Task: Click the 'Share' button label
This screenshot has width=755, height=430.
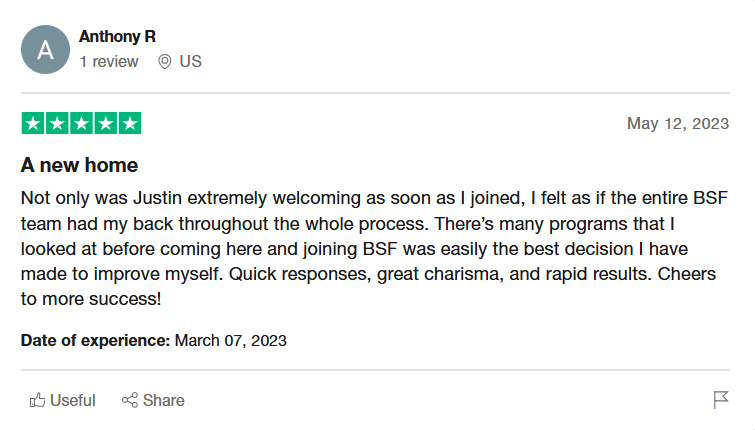Action: click(x=164, y=401)
